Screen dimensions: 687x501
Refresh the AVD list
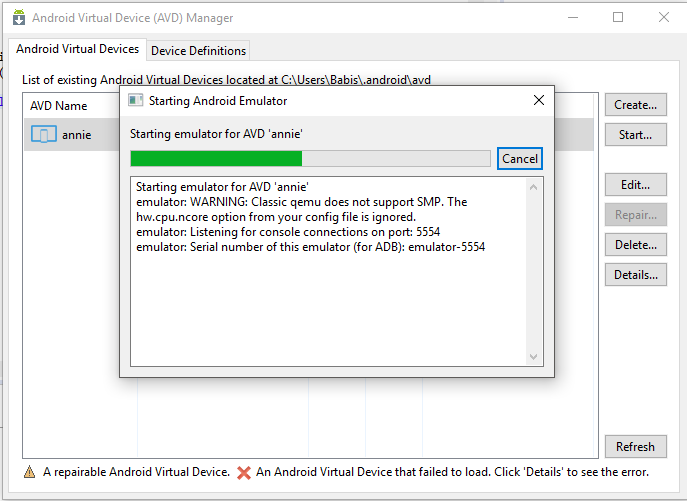(635, 447)
